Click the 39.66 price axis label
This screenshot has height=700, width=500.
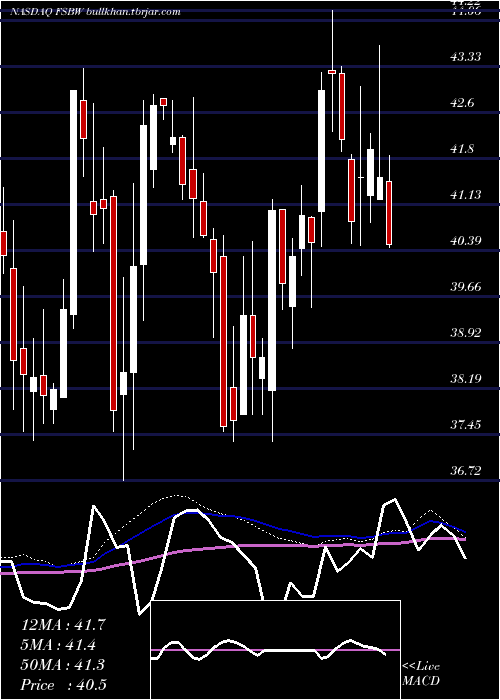(465, 286)
